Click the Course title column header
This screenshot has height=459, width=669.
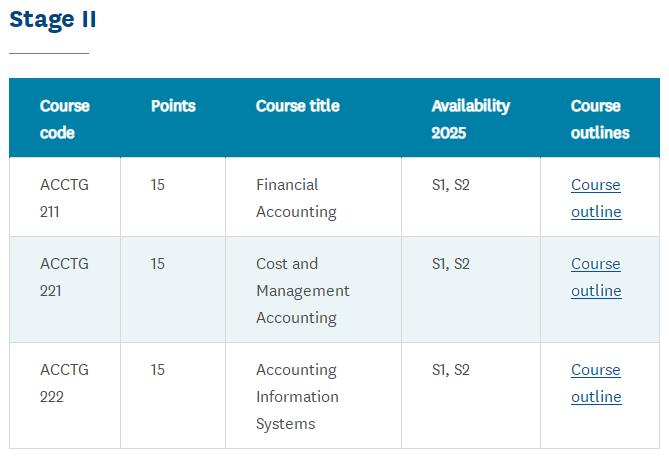point(297,106)
